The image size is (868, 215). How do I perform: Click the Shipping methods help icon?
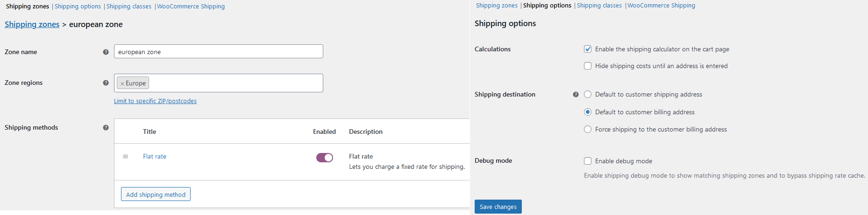click(106, 127)
